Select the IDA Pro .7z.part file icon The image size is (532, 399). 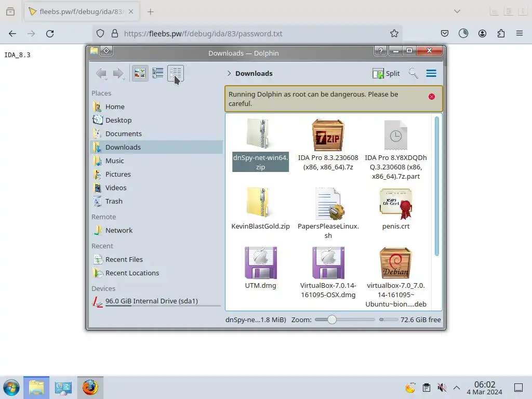click(395, 135)
